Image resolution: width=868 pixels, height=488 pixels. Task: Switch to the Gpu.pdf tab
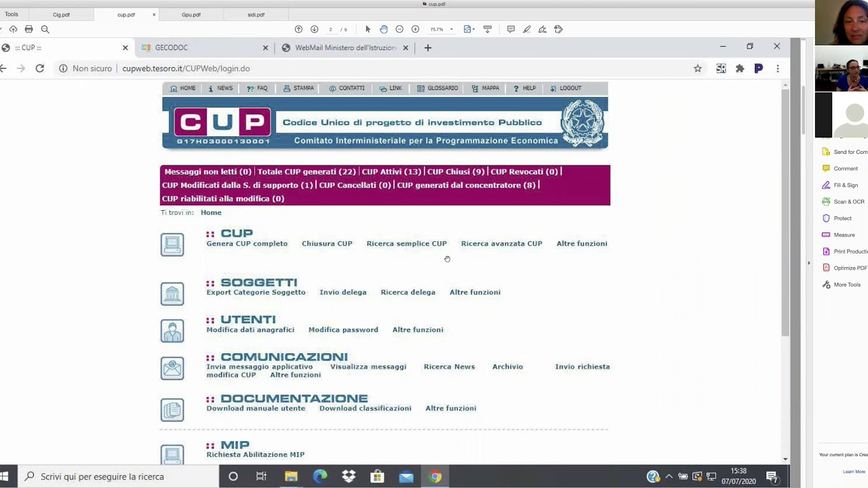[x=191, y=14]
